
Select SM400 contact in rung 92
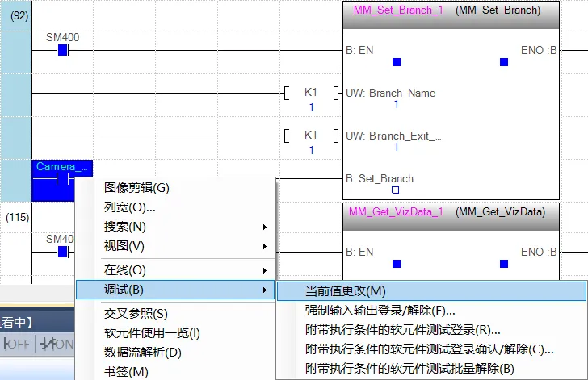click(x=63, y=50)
